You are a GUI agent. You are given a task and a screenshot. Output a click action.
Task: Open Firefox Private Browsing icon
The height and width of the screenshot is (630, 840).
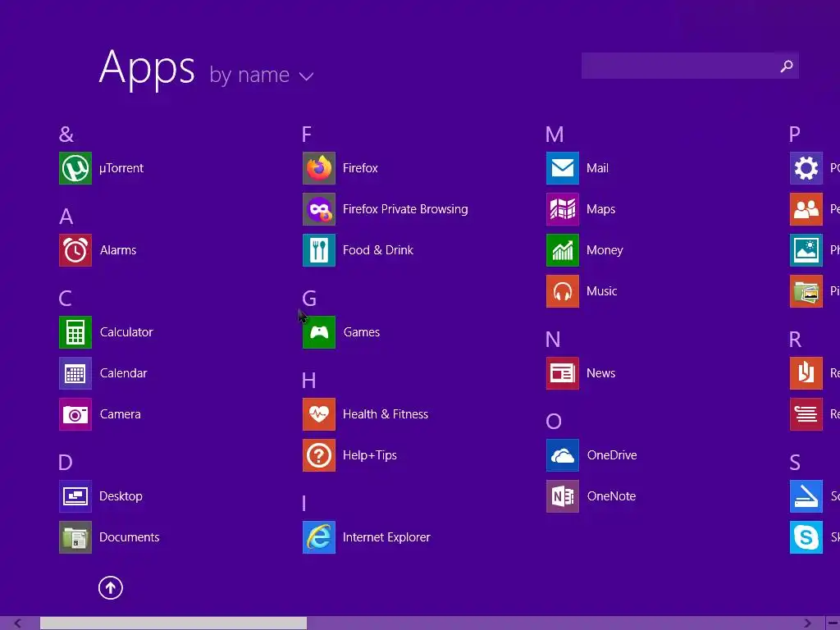[x=319, y=209]
